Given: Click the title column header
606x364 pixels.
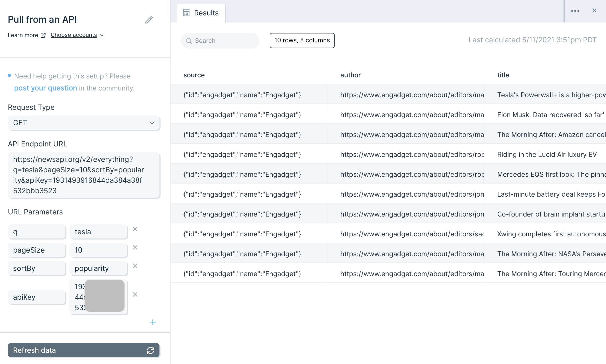Looking at the screenshot, I should click(x=503, y=75).
